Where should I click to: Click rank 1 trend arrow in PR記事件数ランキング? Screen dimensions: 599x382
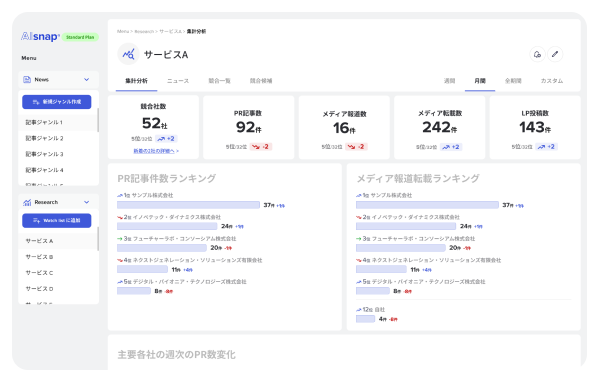[120, 195]
